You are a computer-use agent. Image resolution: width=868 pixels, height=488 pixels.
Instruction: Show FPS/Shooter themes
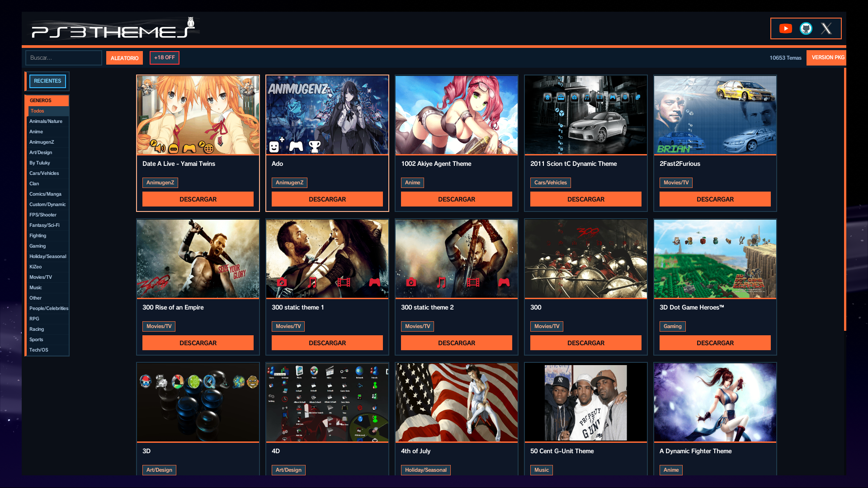tap(47, 215)
